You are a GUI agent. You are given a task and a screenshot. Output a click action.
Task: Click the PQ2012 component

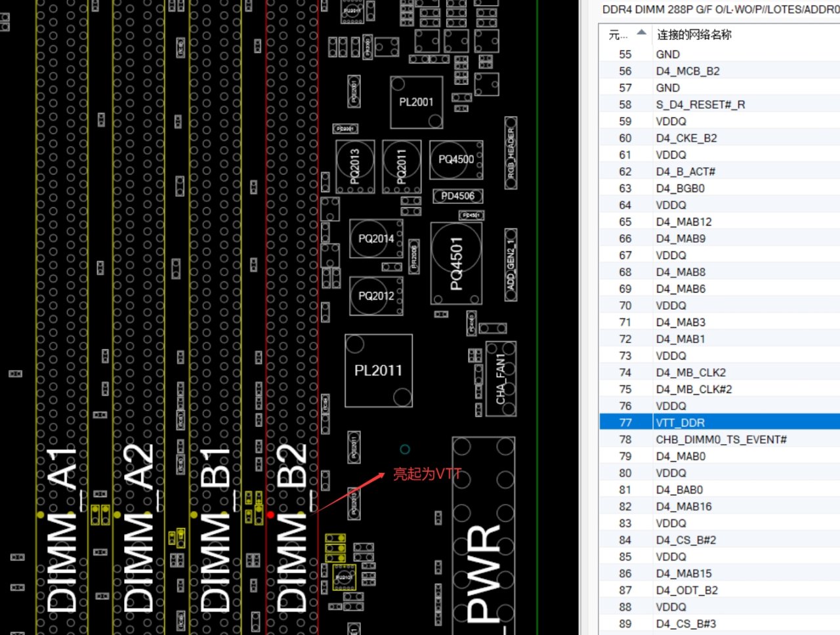pyautogui.click(x=376, y=296)
